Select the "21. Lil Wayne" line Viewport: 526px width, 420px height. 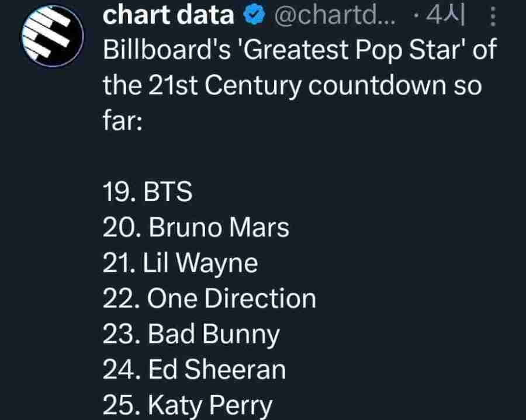[x=181, y=263]
